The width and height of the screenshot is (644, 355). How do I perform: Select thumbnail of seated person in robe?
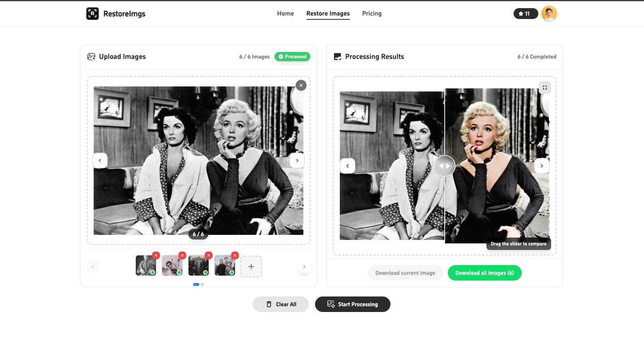coord(146,265)
